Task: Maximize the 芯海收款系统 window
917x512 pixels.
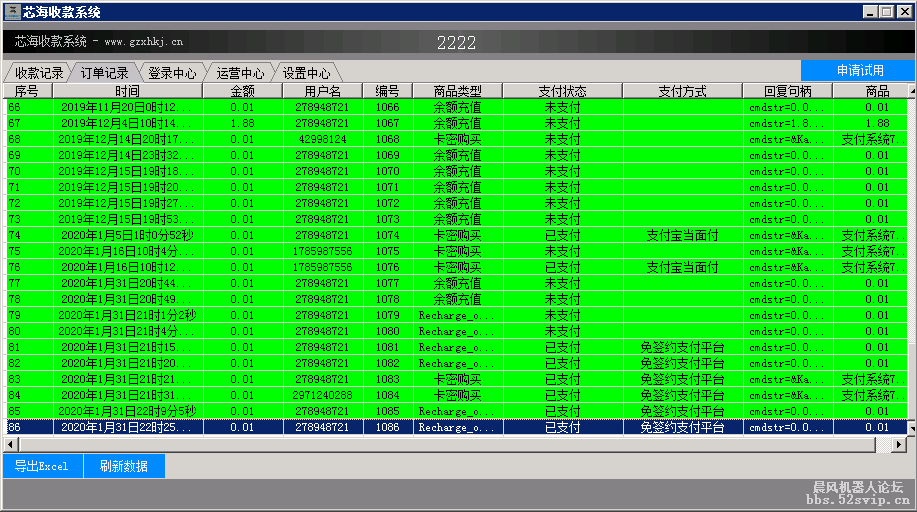Action: 886,12
